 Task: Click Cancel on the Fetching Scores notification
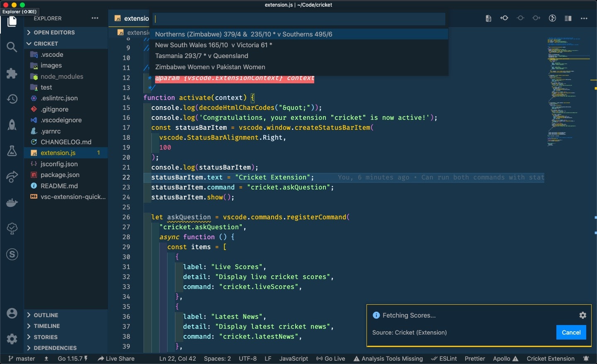(x=571, y=332)
